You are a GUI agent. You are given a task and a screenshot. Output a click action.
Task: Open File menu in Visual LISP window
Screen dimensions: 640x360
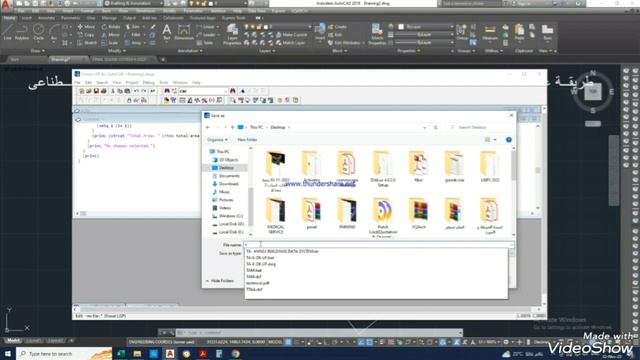[78, 82]
